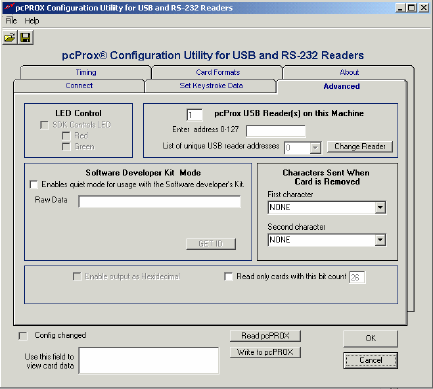
Task: Open the Set Keystroke Data tab
Action: (211, 86)
